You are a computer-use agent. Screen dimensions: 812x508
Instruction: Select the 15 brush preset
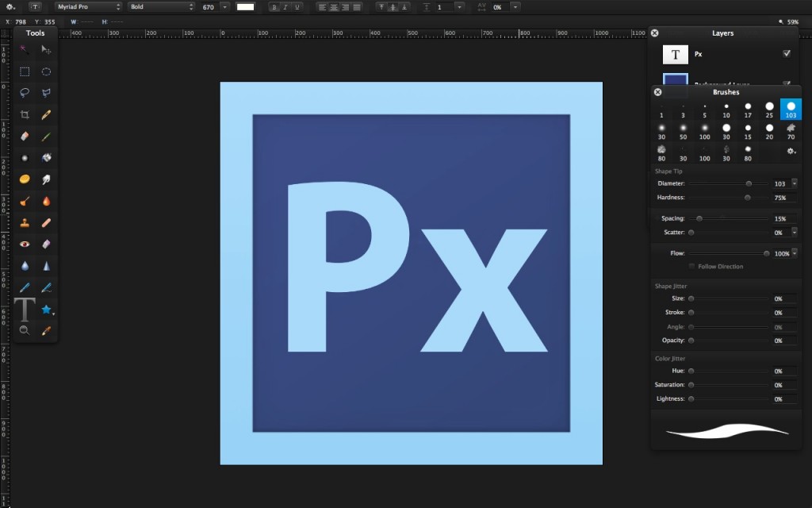pyautogui.click(x=748, y=131)
